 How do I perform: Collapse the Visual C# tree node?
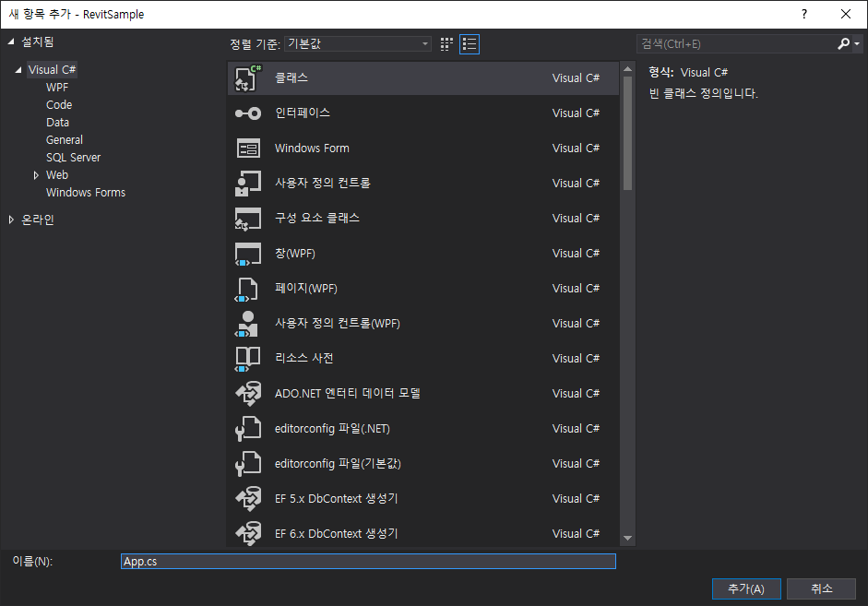point(18,70)
